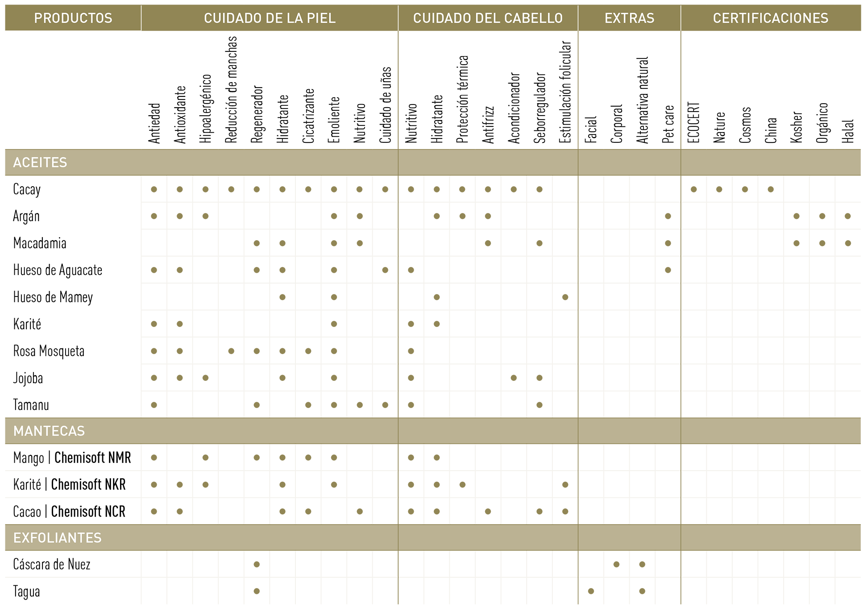The width and height of the screenshot is (868, 609).
Task: Click the blank white box below PRODUCTOS
Action: [73, 60]
